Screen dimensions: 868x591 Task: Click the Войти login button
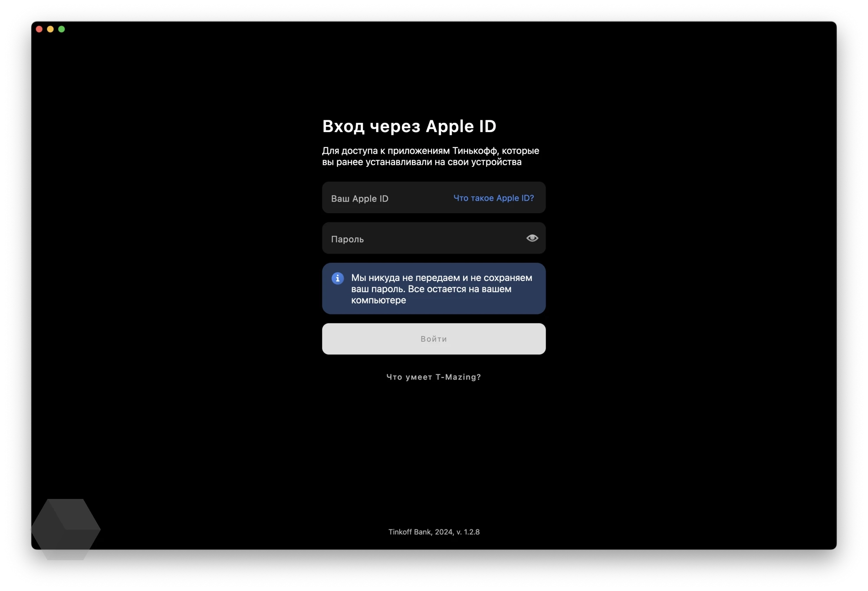[434, 339]
